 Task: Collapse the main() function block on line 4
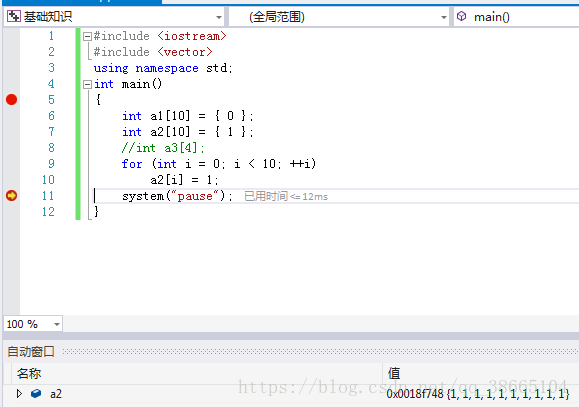coord(87,85)
